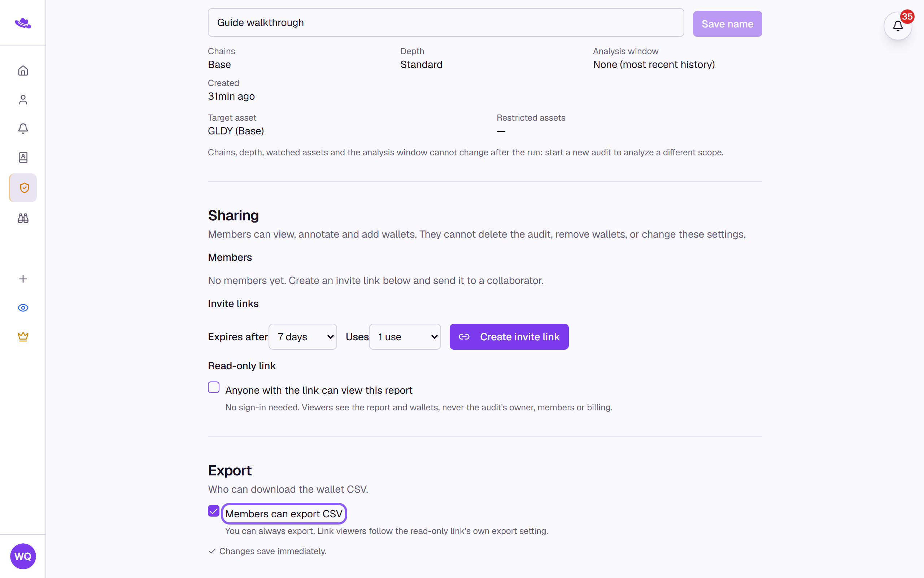Open the WQ user avatar
Screen dimensions: 924x578
tap(23, 556)
